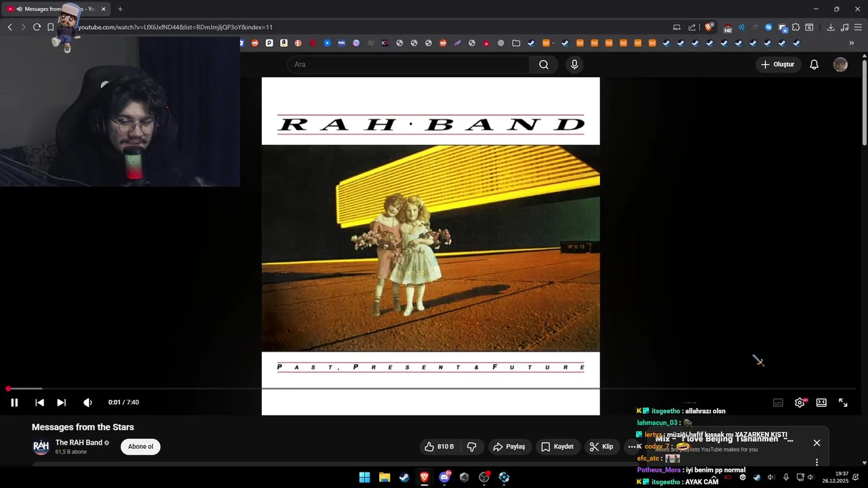868x488 pixels.
Task: Bookmark this page
Action: (50, 27)
